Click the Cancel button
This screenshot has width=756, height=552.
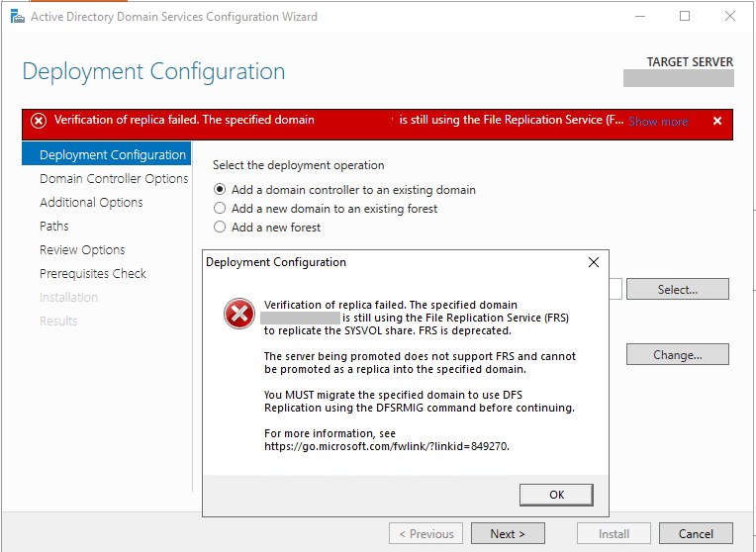click(x=696, y=533)
